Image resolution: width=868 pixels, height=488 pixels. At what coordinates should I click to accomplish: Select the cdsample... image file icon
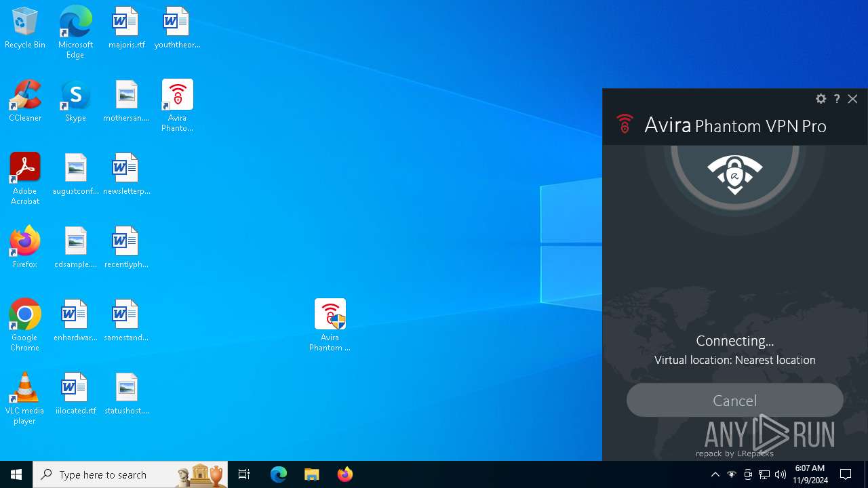75,248
